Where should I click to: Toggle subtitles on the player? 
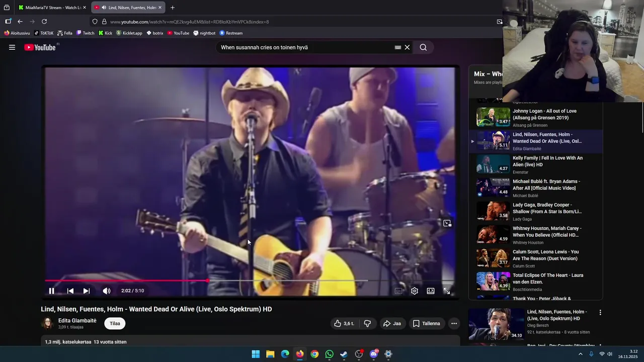click(x=398, y=291)
